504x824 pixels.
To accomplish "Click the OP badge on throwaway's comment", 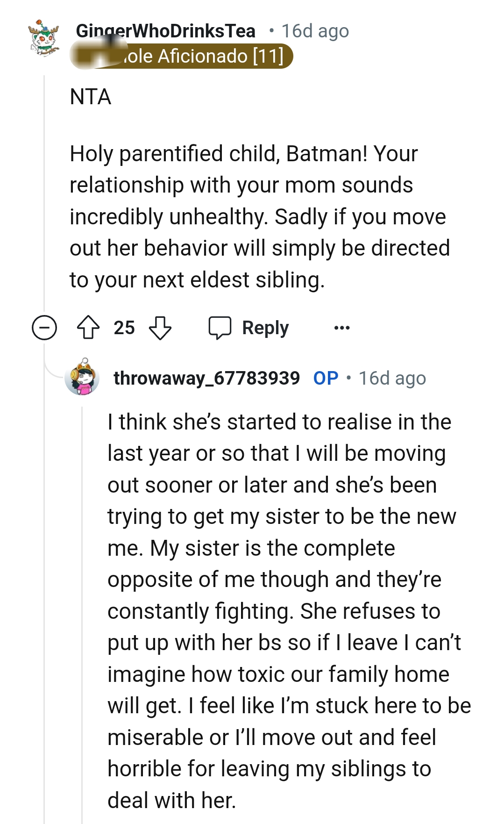I will [x=326, y=379].
